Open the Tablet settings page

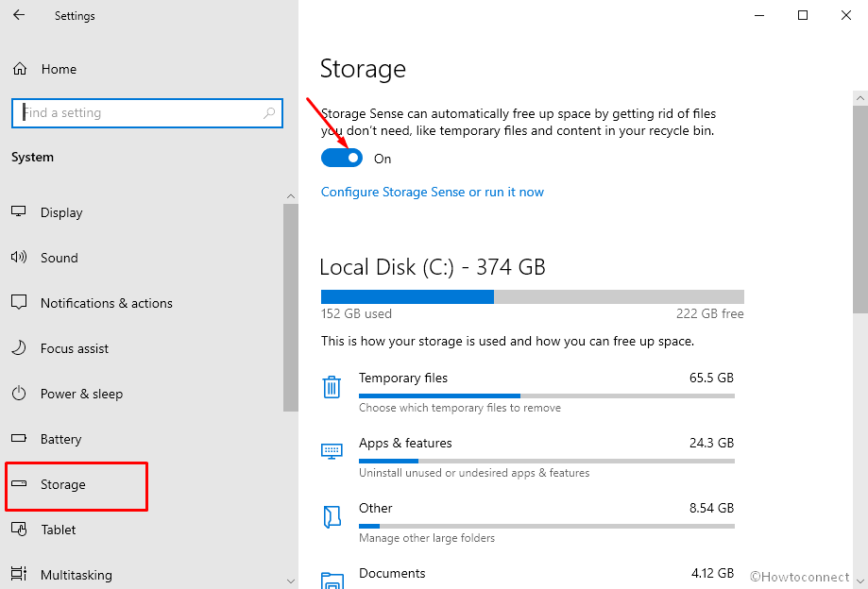point(59,530)
